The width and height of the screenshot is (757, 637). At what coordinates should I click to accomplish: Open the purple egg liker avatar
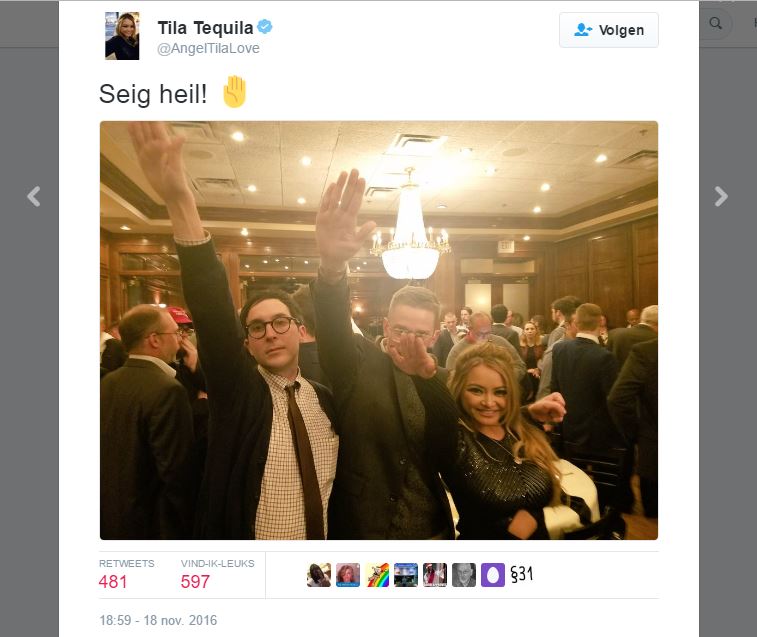click(493, 575)
